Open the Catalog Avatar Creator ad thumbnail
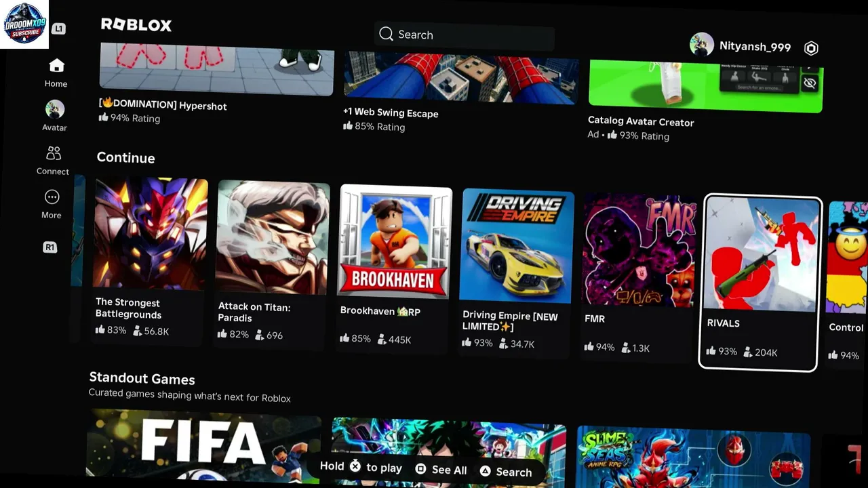Screen dimensions: 868x488 [706, 87]
